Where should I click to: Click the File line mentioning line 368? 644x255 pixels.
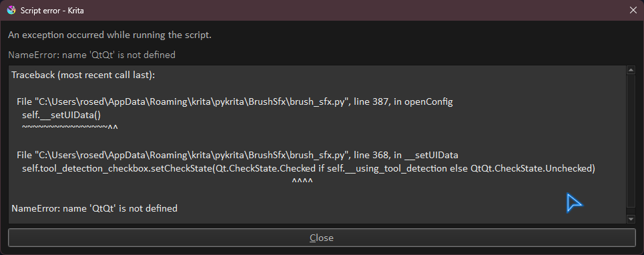[238, 156]
